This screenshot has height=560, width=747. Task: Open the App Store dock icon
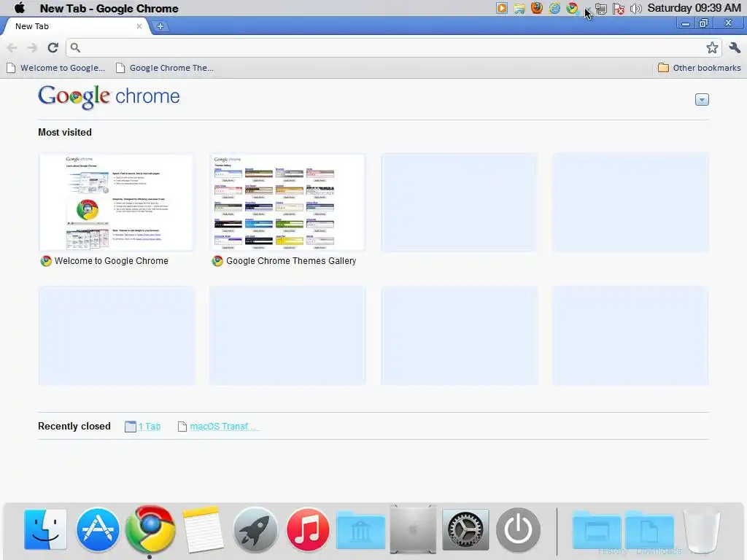(98, 529)
